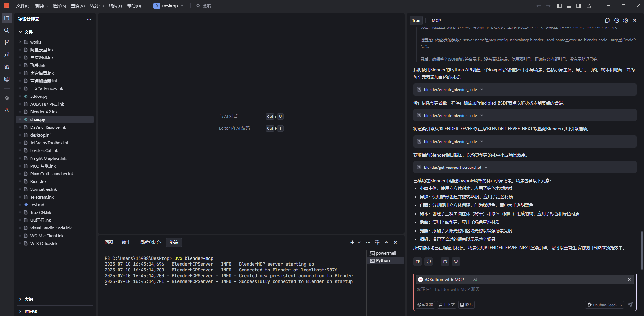Click the thumbs up feedback icon
Screen dimensions: 644x316
tap(445, 261)
